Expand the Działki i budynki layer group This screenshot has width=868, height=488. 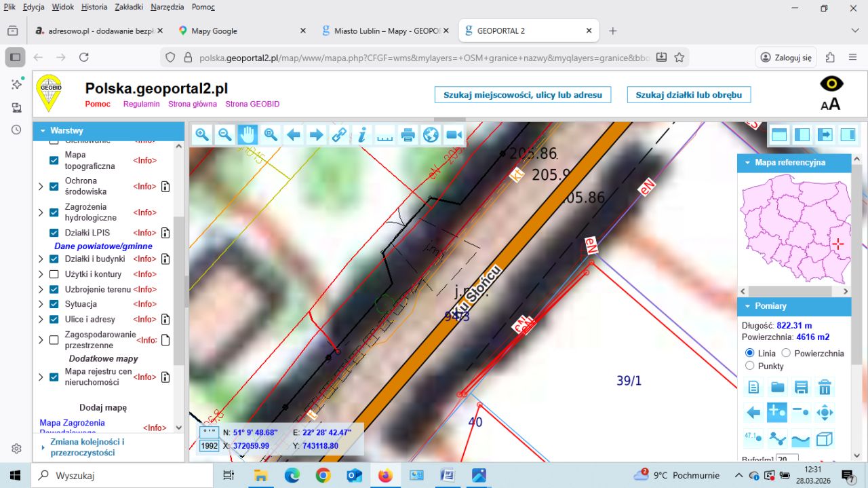pos(41,259)
